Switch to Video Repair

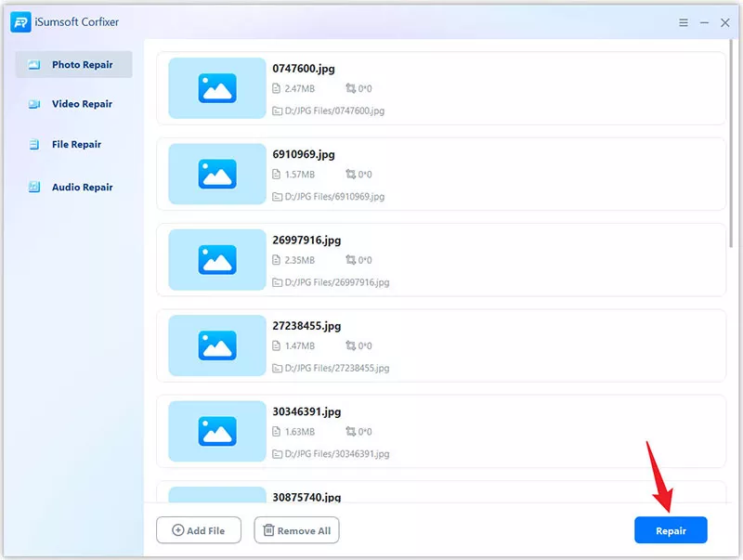(73, 104)
